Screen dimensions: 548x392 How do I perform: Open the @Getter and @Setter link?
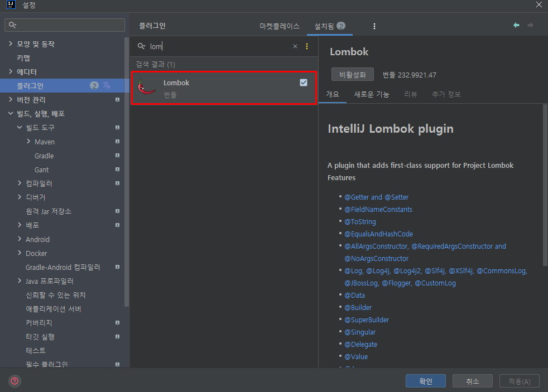[376, 197]
